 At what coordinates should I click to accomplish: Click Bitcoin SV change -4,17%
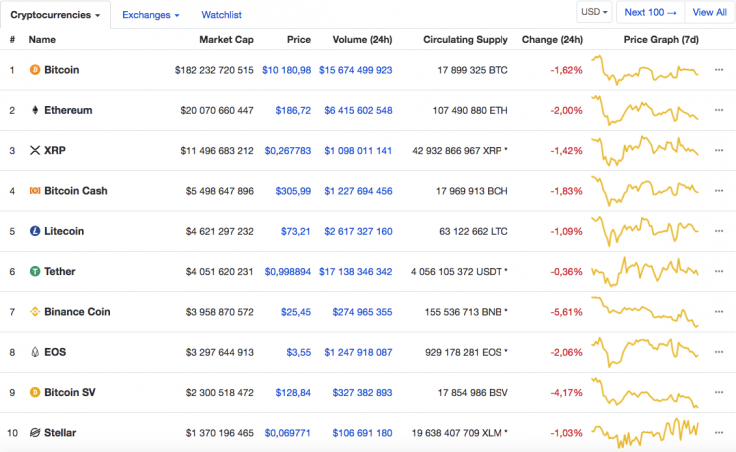coord(567,393)
